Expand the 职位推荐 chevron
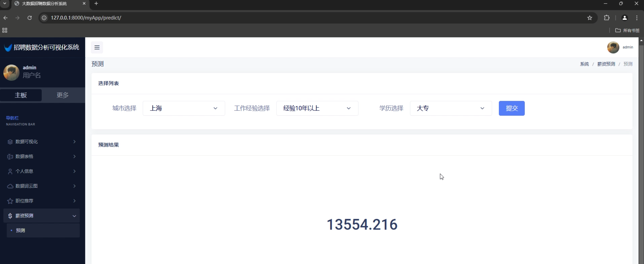644x264 pixels. [74, 201]
